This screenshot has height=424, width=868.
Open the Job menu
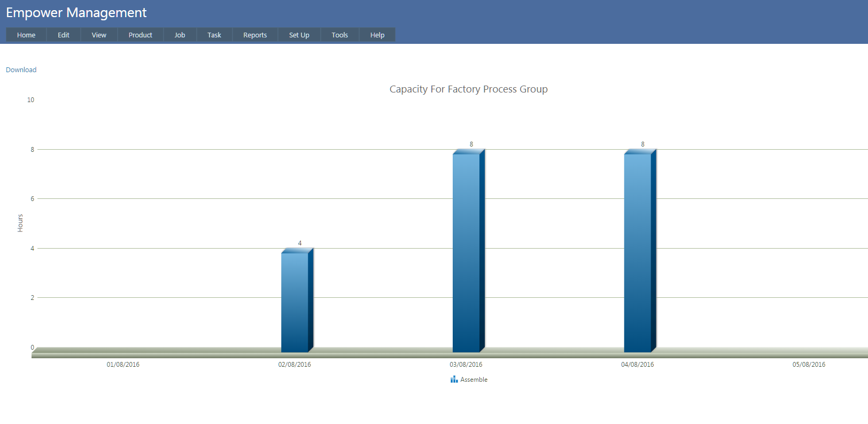180,35
